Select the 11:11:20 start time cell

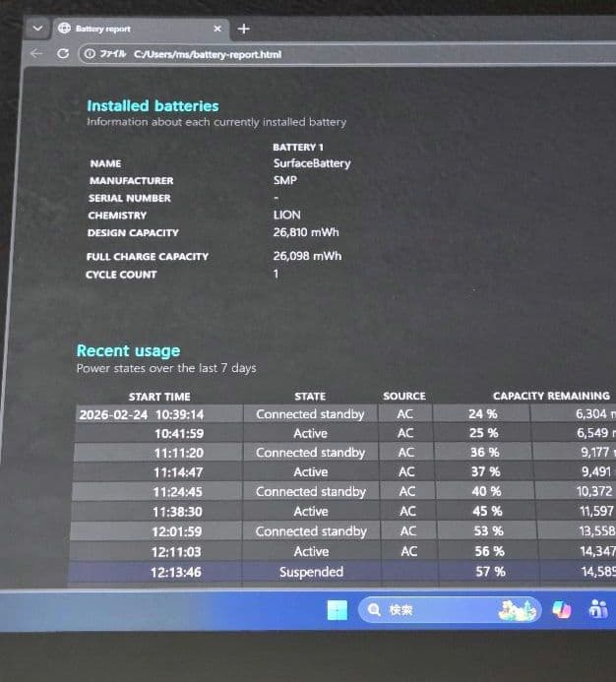[x=178, y=453]
